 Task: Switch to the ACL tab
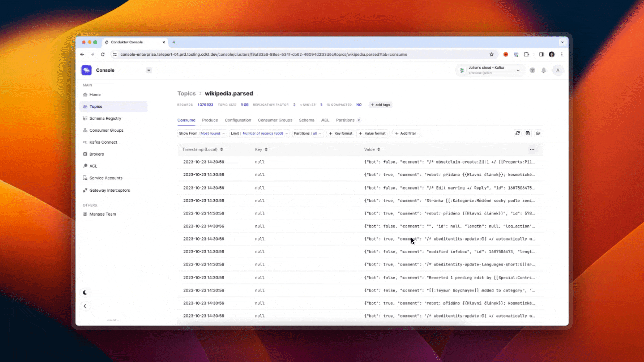click(x=325, y=120)
